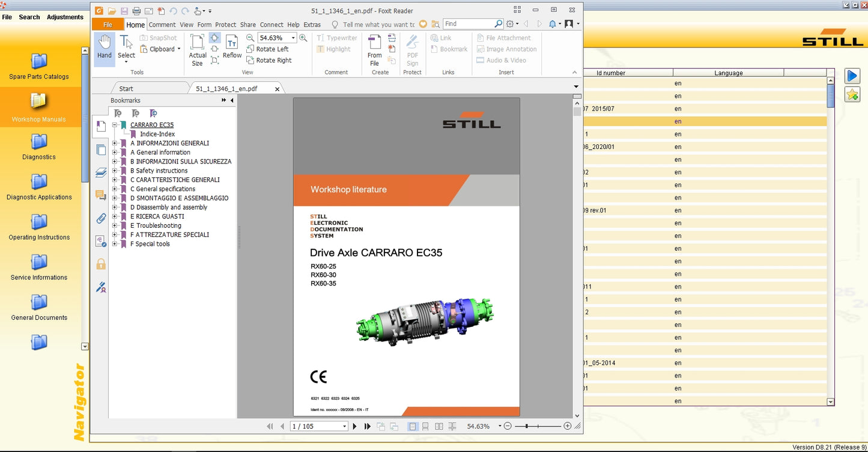Click the Select text tool
The image size is (868, 452).
(126, 48)
